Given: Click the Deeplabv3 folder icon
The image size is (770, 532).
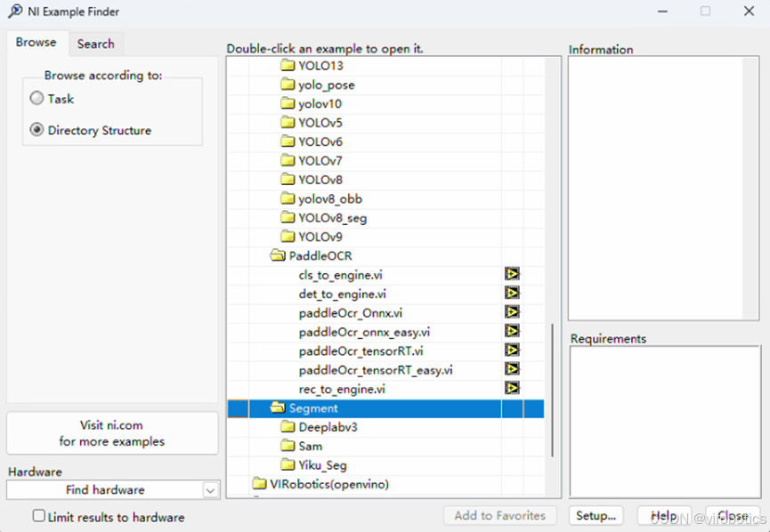Looking at the screenshot, I should (x=288, y=426).
